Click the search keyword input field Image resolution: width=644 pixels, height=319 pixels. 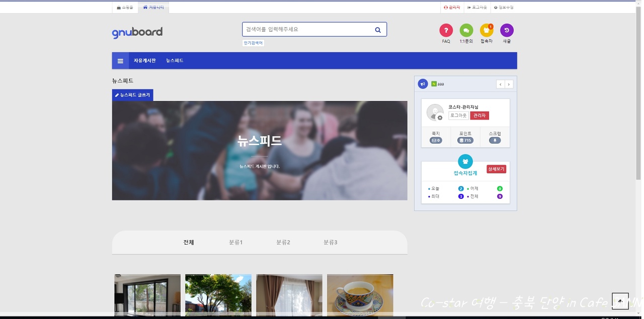[x=307, y=30]
